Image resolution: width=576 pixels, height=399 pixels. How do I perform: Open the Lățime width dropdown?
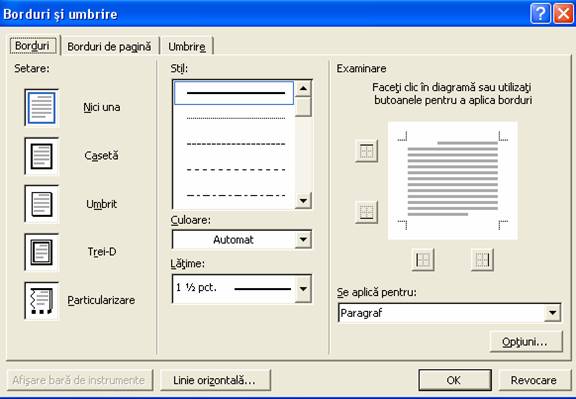(242, 289)
